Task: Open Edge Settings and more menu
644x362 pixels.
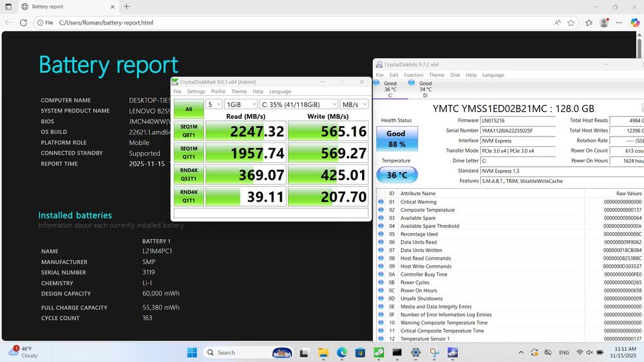Action: point(619,23)
